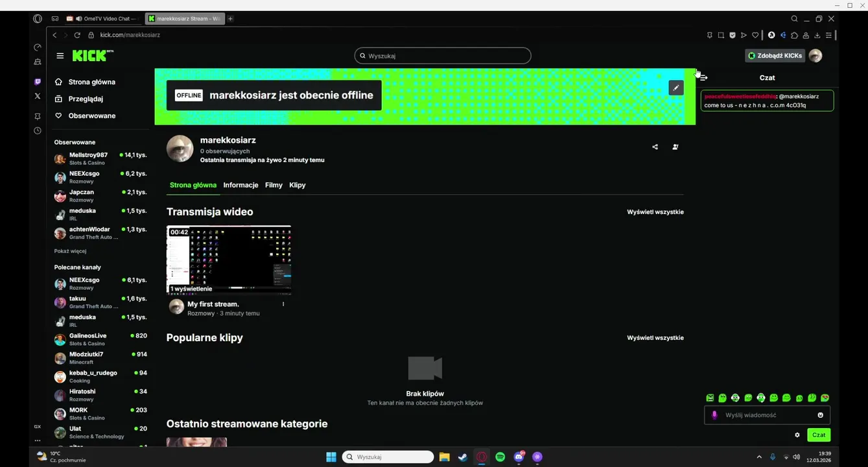Switch to OmeTV Video Chat tab
868x467 pixels.
tap(103, 19)
